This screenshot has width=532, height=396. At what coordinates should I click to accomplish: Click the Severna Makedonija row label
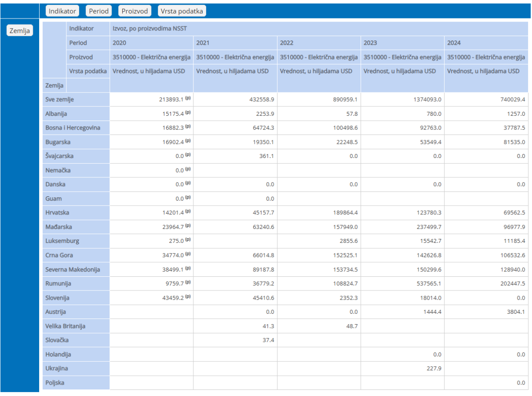tap(73, 270)
